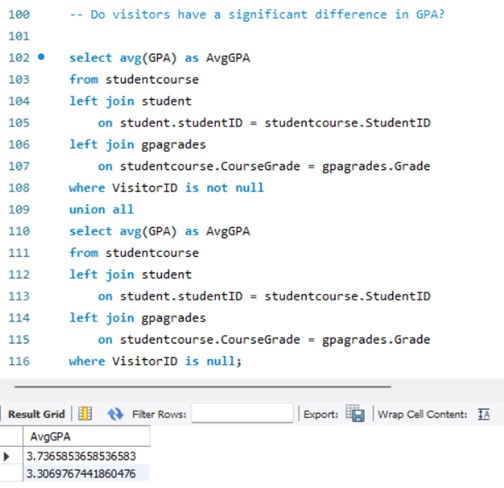Click line number 116 in gutter
The height and width of the screenshot is (488, 504).
point(19,361)
